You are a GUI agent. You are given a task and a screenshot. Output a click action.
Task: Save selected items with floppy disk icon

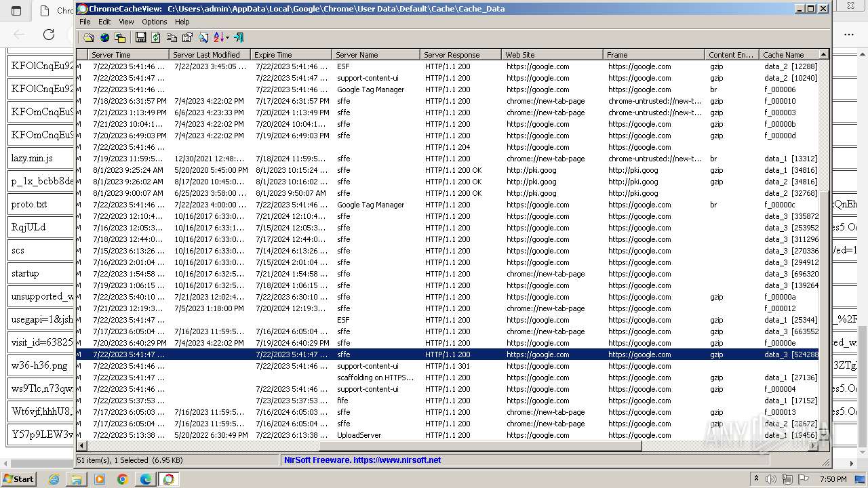pyautogui.click(x=140, y=37)
